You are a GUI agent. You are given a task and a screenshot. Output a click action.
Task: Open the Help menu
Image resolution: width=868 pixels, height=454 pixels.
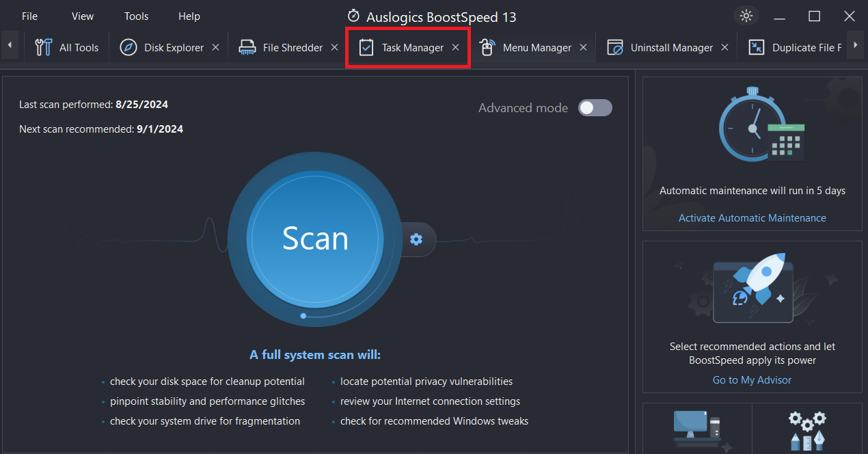point(189,16)
